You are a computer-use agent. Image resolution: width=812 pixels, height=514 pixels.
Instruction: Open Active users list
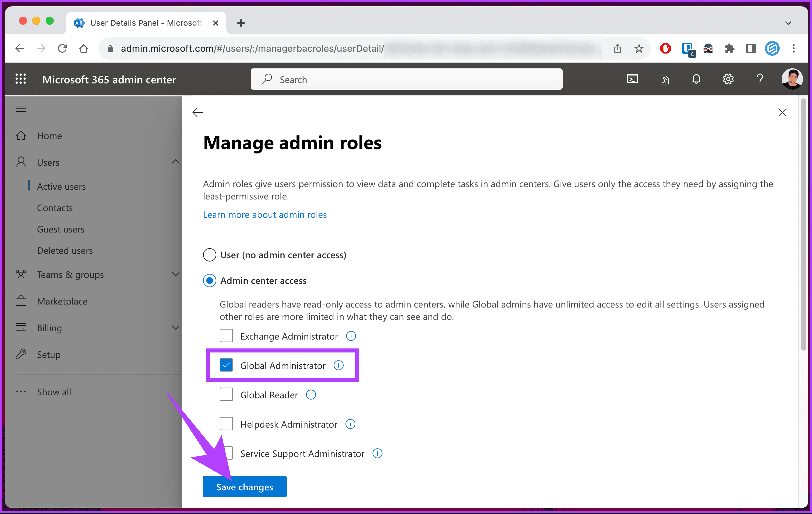(60, 186)
